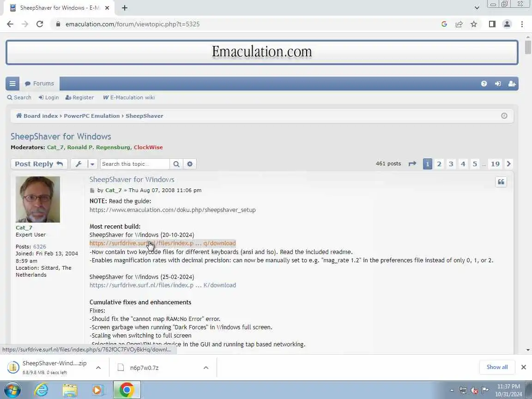
Task: Open the SheepShaver for Windows topic title
Action: pos(61,136)
